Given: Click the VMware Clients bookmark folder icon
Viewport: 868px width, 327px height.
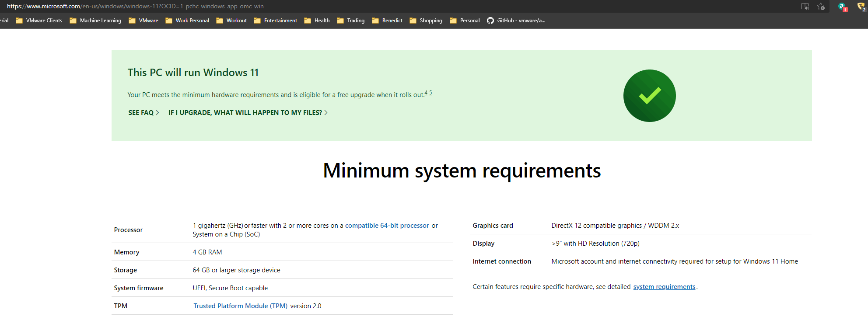Looking at the screenshot, I should click(x=19, y=21).
